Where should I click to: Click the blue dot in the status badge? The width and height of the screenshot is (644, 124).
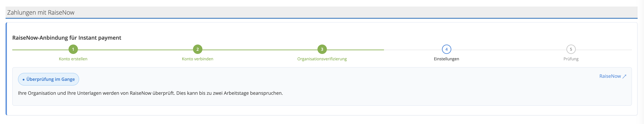(24, 79)
